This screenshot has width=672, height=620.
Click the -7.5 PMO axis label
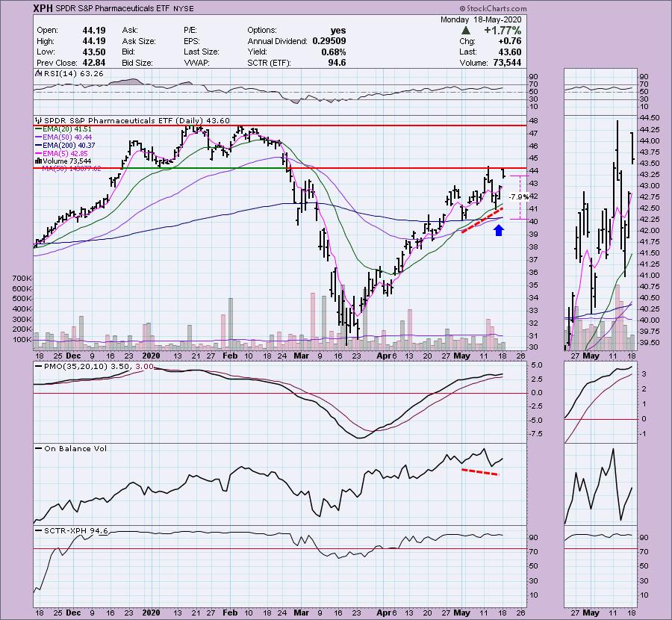[535, 434]
